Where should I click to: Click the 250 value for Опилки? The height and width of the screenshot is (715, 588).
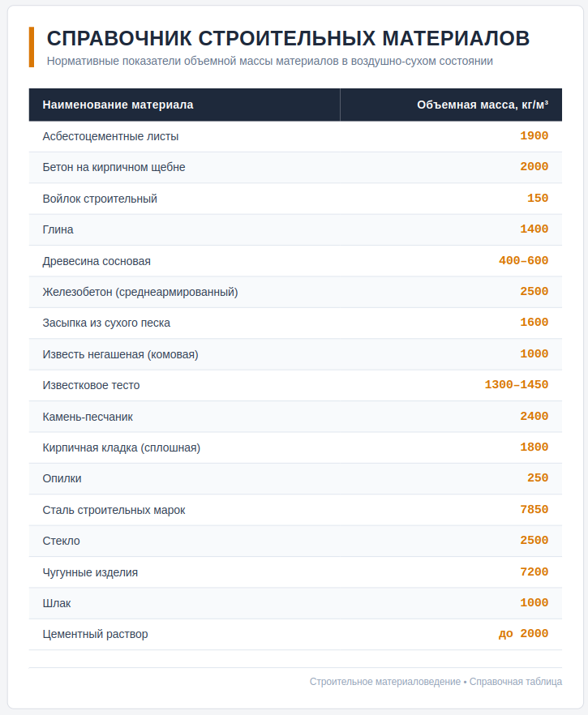pos(538,478)
